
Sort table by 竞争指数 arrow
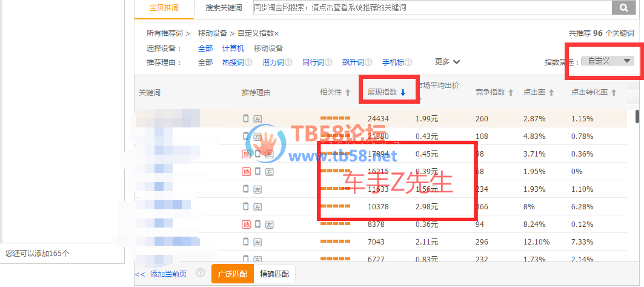pyautogui.click(x=511, y=93)
